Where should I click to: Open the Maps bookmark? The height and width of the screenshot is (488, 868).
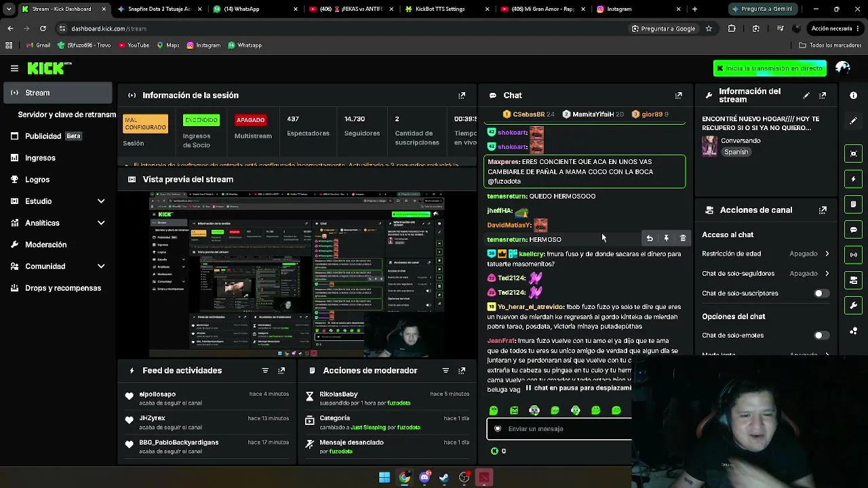[168, 45]
